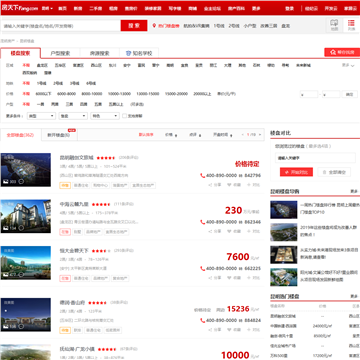Click the Fang.com logo
This screenshot has width=360, height=360.
[20, 8]
